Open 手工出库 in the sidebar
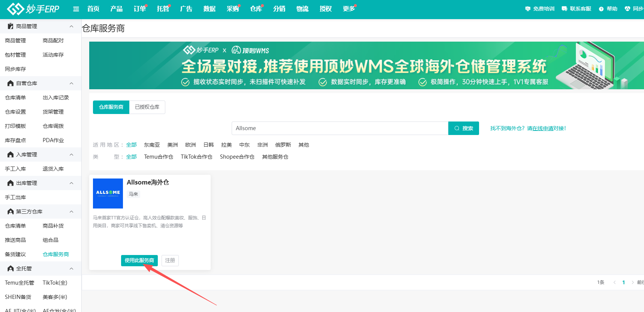The width and height of the screenshot is (644, 312). click(15, 197)
